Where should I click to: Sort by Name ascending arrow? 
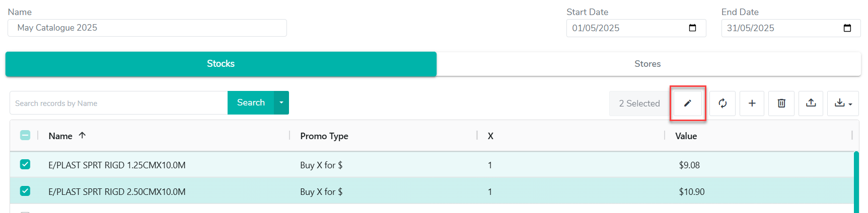82,136
